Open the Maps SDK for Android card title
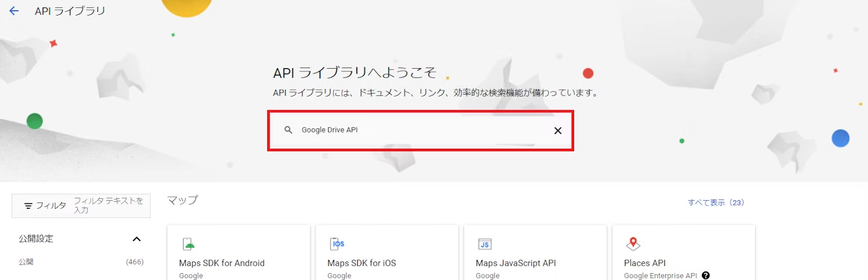Viewport: 868px width, 280px height. point(222,263)
